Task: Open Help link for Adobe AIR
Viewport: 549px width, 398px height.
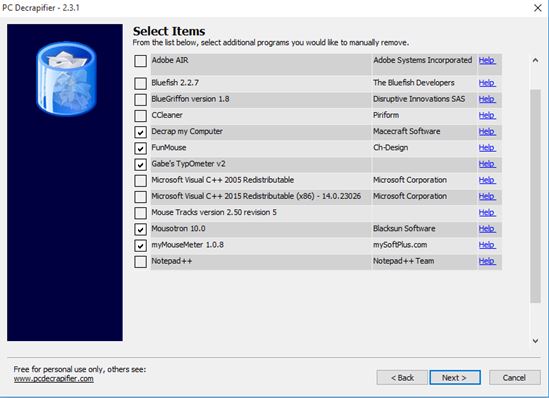Action: (487, 60)
